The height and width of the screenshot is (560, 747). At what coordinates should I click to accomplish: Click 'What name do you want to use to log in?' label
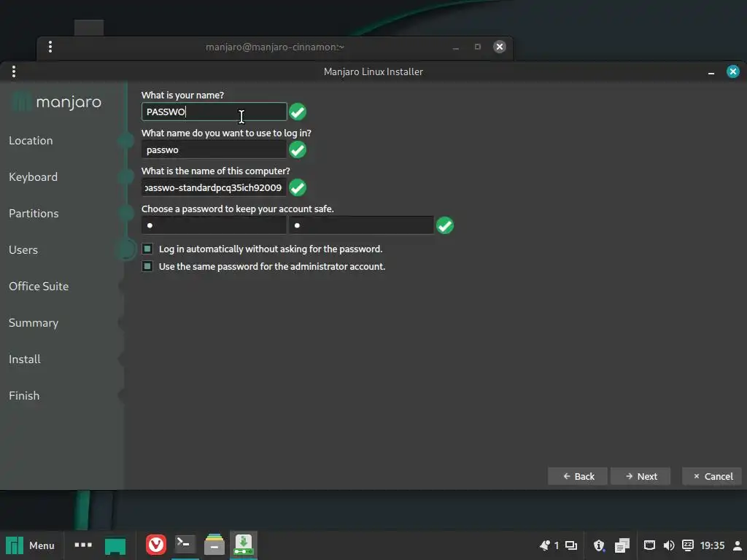(x=226, y=133)
